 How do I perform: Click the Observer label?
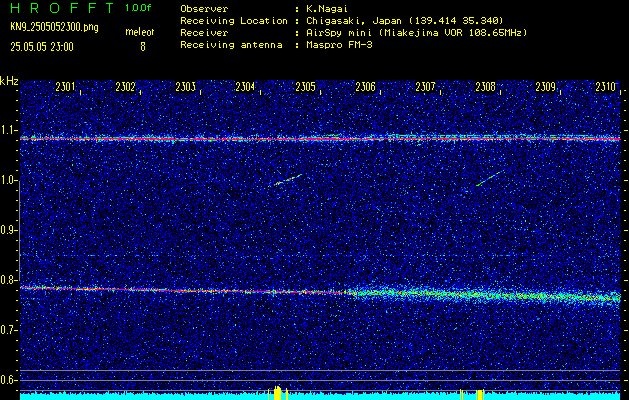[204, 9]
